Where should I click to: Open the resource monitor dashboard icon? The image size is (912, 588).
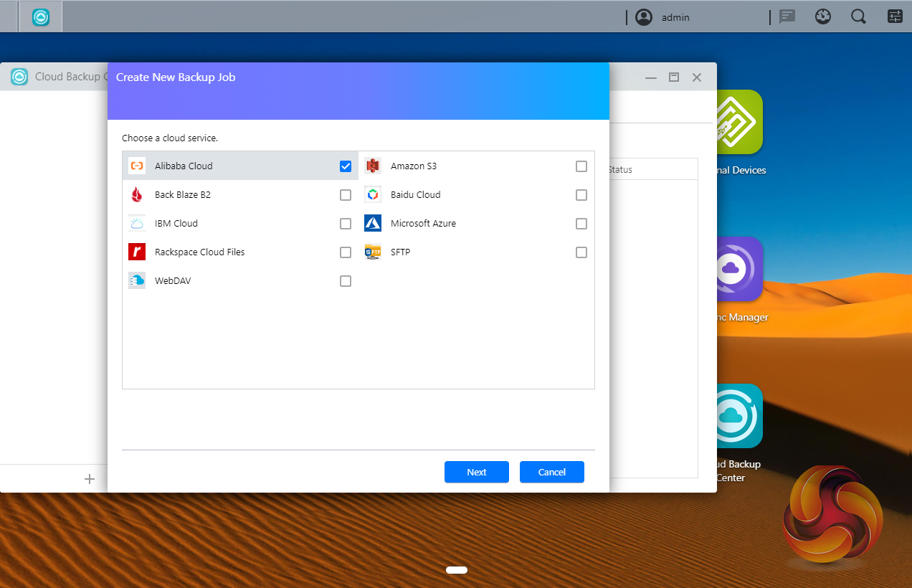pos(823,16)
